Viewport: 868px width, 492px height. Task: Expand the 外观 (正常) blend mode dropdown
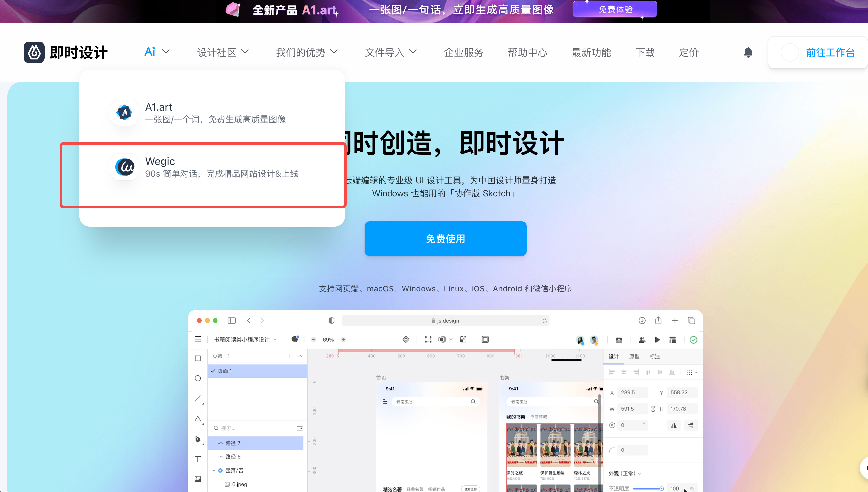tap(640, 473)
